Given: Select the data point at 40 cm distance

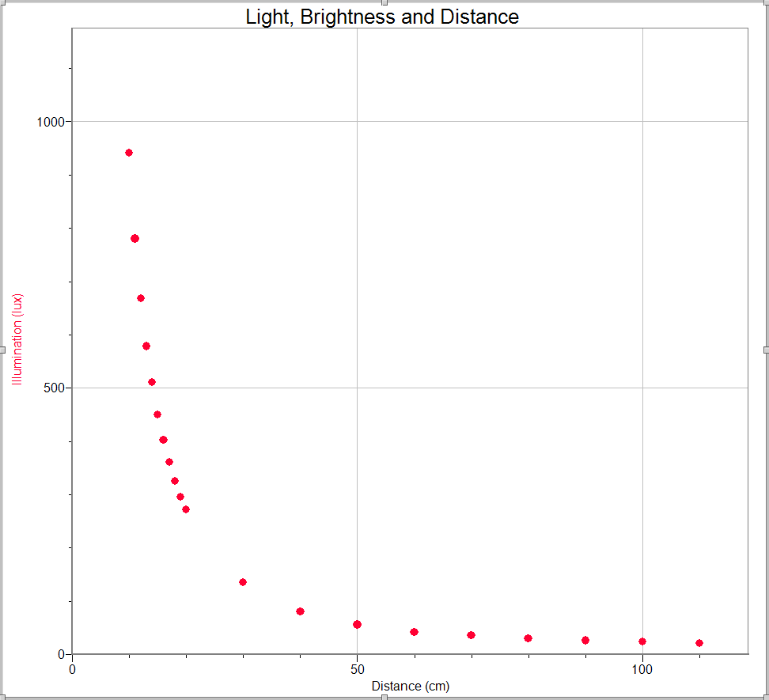Looking at the screenshot, I should (x=300, y=611).
